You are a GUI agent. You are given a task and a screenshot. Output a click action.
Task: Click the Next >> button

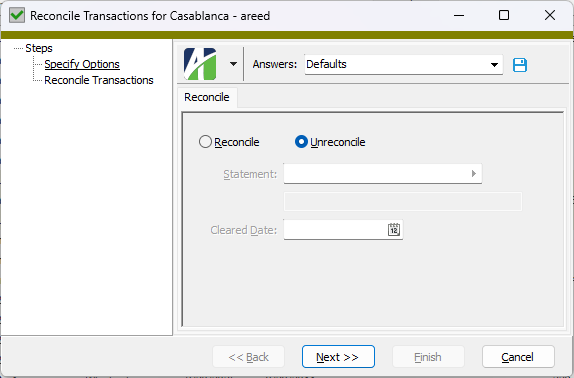[x=338, y=356]
